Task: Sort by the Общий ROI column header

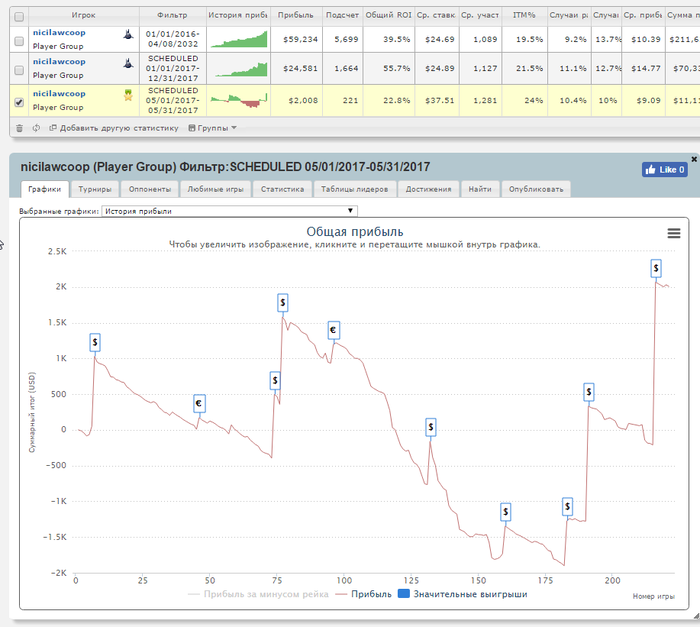Action: [388, 15]
